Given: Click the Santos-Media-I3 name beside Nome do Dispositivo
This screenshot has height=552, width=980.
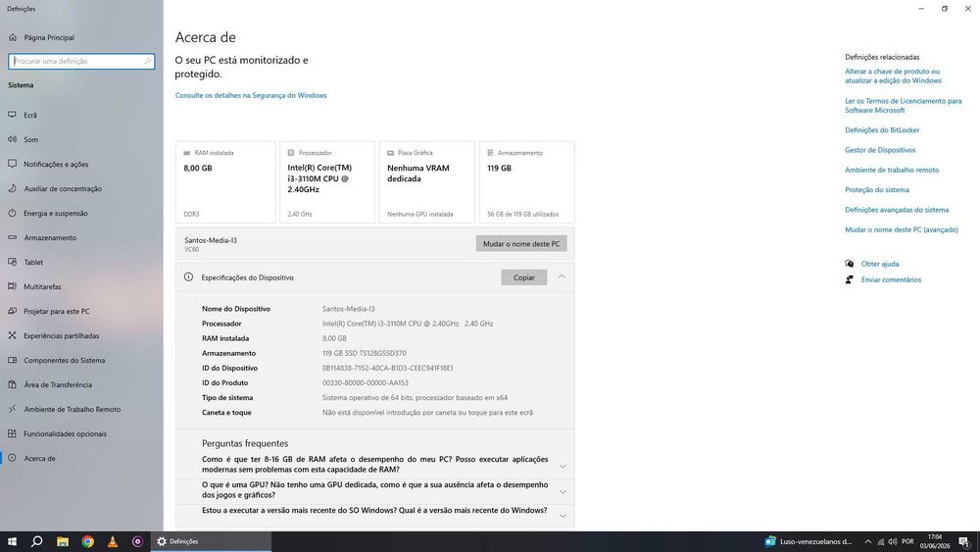Looking at the screenshot, I should (x=348, y=309).
